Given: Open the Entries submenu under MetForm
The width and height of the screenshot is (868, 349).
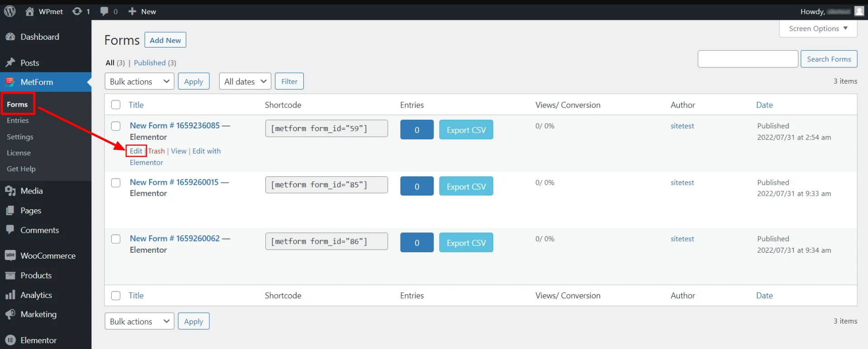Looking at the screenshot, I should click(18, 121).
